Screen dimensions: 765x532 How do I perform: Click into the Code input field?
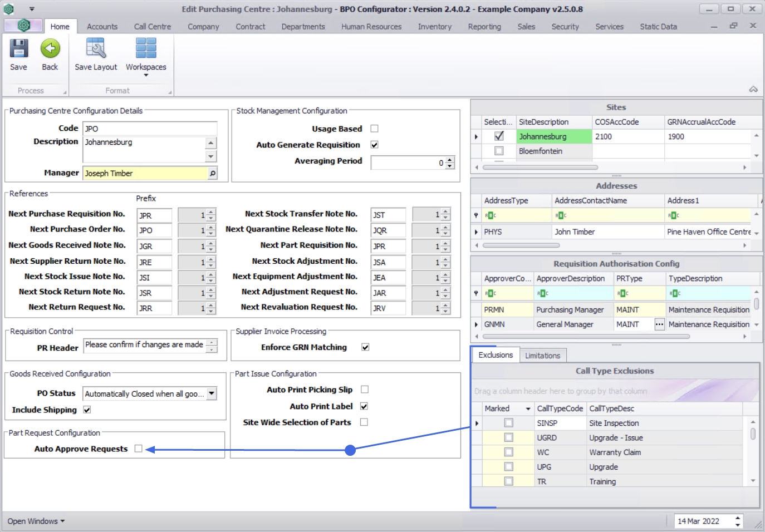click(x=149, y=129)
